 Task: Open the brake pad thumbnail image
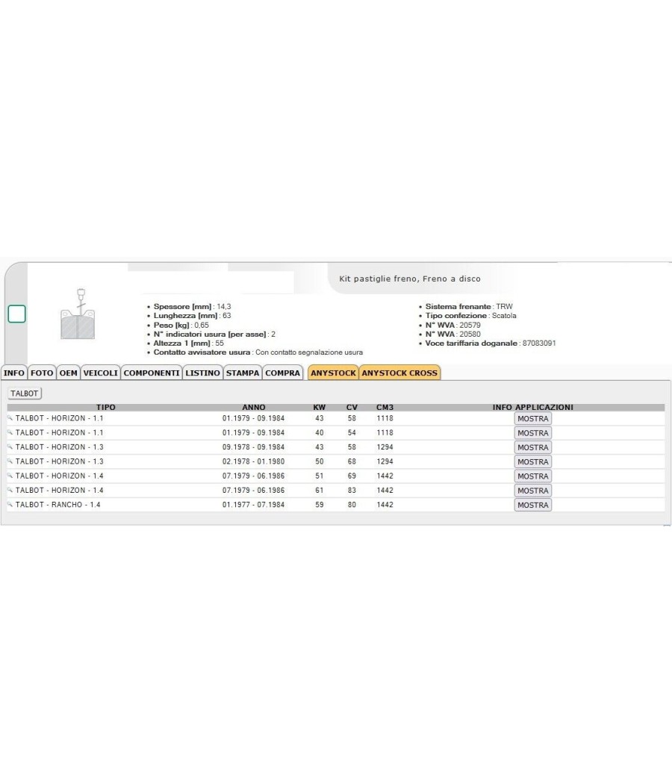coord(78,314)
